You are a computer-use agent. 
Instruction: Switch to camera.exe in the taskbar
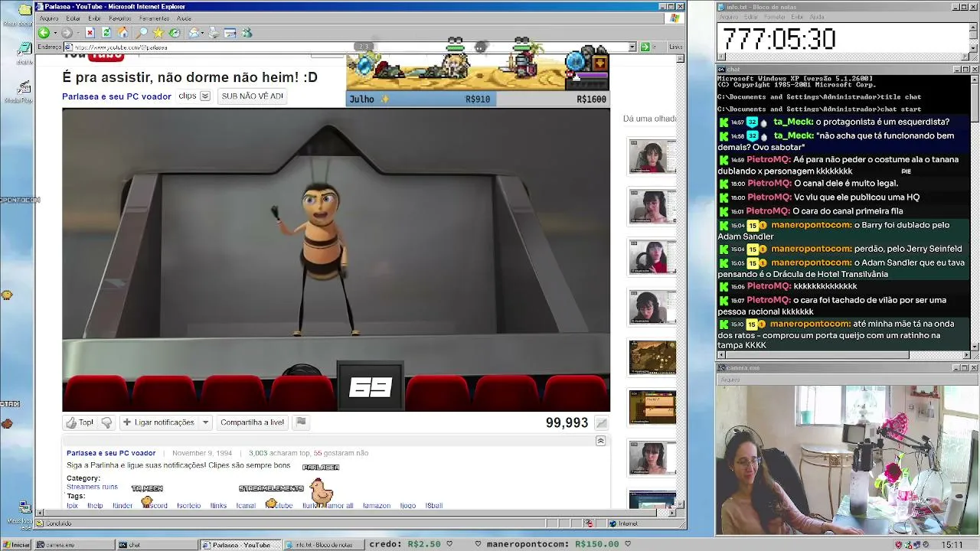pyautogui.click(x=73, y=545)
